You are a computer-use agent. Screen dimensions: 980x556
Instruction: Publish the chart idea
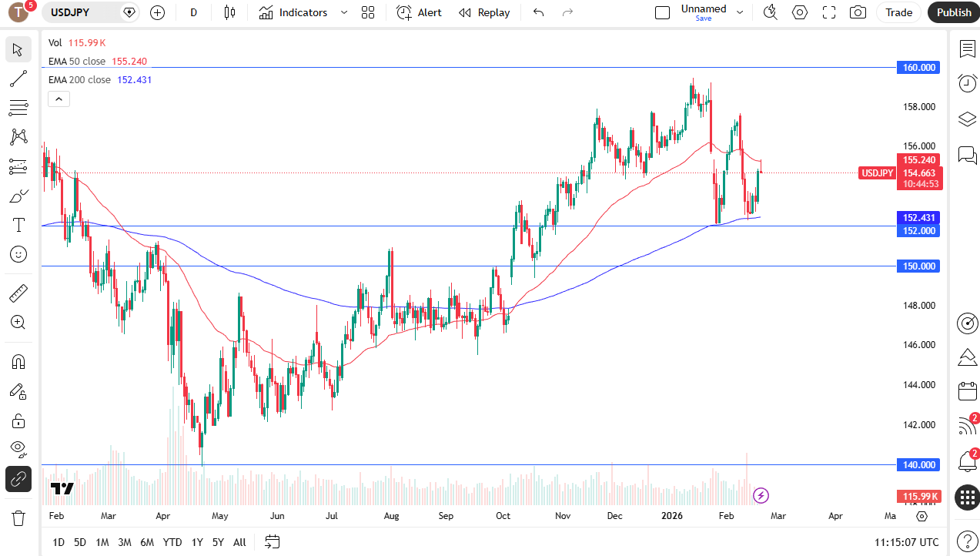coord(954,12)
